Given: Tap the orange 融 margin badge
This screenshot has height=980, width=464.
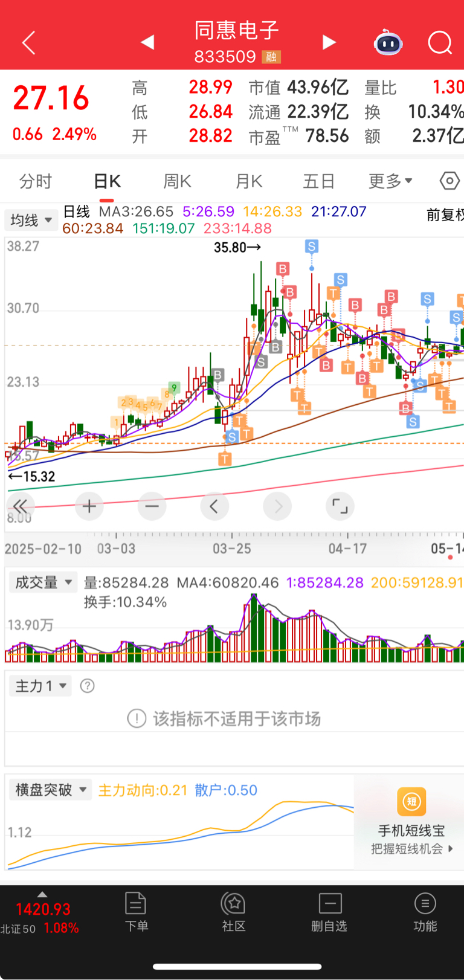Looking at the screenshot, I should coord(271,57).
